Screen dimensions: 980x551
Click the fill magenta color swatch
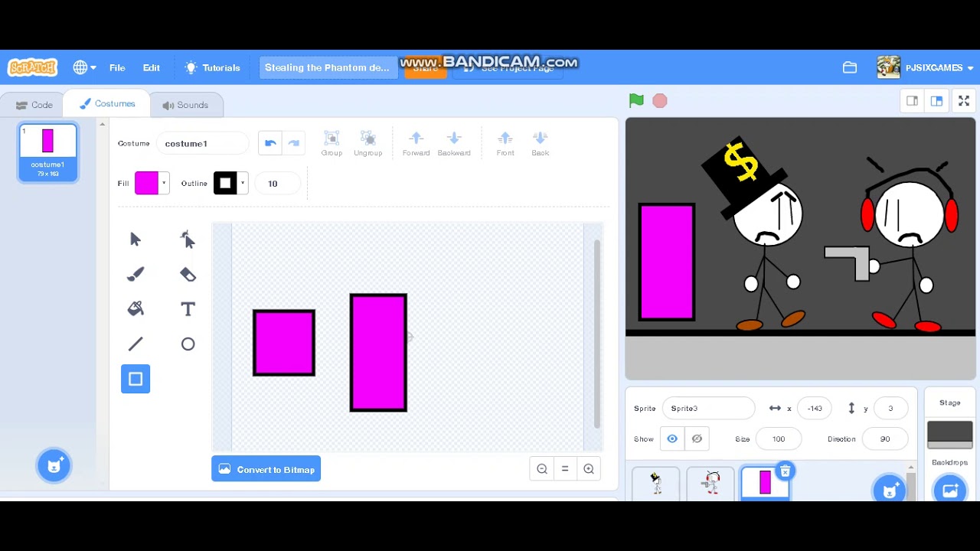146,183
